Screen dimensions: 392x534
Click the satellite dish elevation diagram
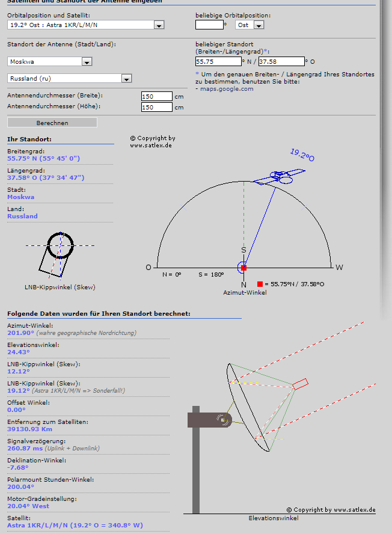[x=248, y=408]
